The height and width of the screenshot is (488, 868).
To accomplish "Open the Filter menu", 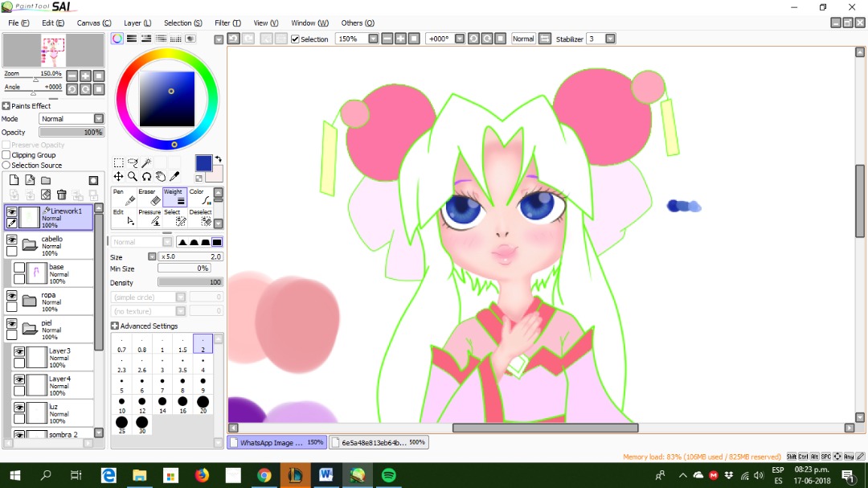I will (227, 23).
